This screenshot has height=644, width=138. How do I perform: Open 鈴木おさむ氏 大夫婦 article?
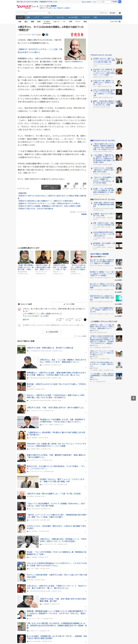tap(56, 467)
